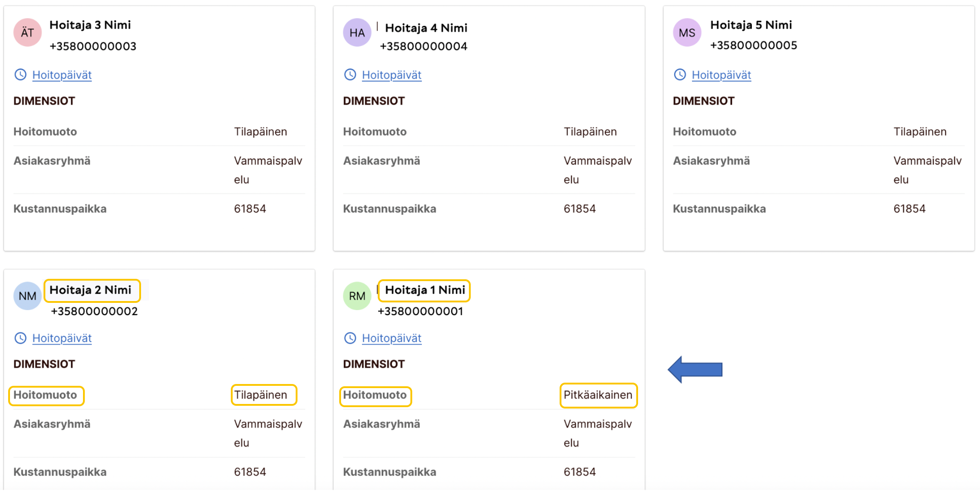980x496 pixels.
Task: Click the clock icon on Hoitaja 5 card
Action: tap(680, 75)
